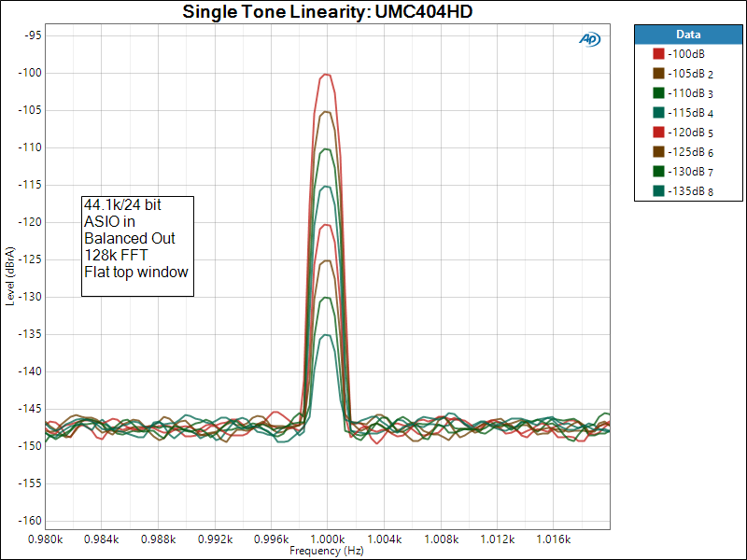This screenshot has height=560, width=747.
Task: Select the -135dB 8 legend label
Action: coord(690,191)
